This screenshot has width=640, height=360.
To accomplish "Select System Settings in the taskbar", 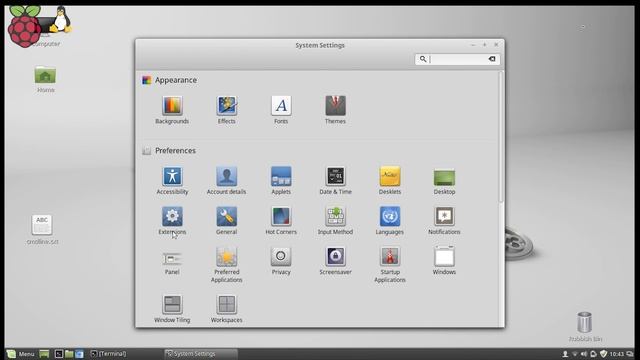I will pos(200,354).
